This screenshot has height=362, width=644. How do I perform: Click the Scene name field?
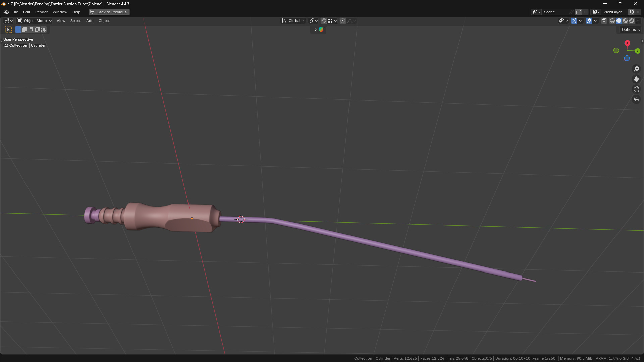[x=555, y=12]
